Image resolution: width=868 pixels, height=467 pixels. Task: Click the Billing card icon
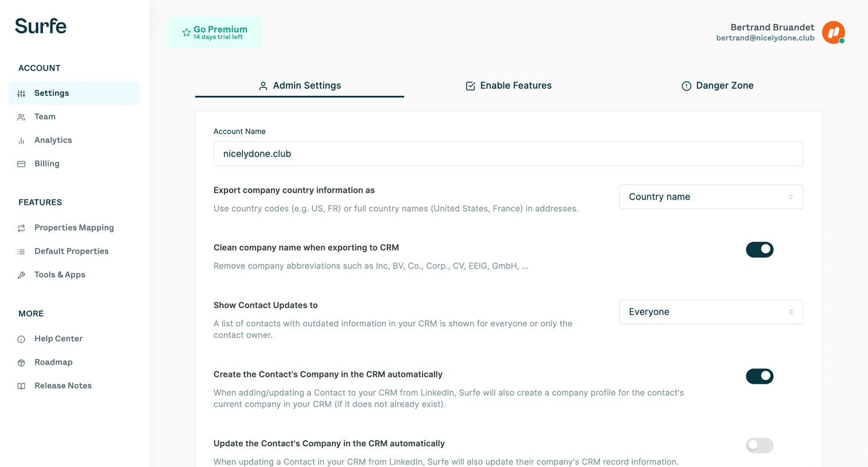click(x=21, y=164)
